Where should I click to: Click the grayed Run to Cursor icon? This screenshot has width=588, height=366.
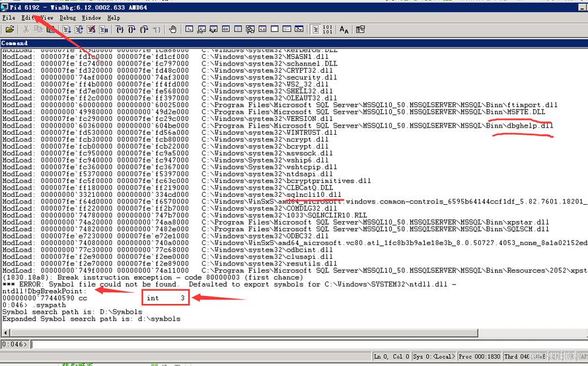click(x=157, y=29)
